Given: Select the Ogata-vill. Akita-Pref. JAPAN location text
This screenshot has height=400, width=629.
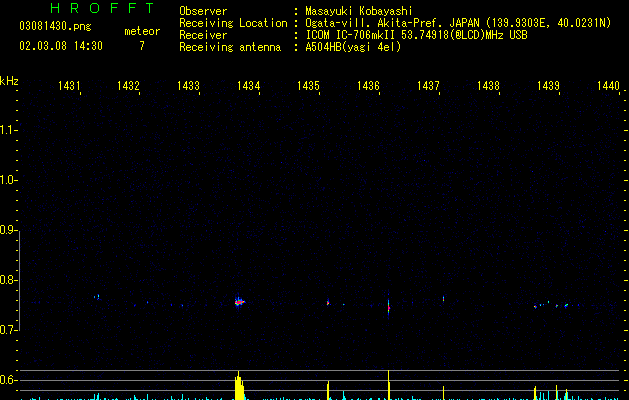Looking at the screenshot, I should tap(458, 23).
